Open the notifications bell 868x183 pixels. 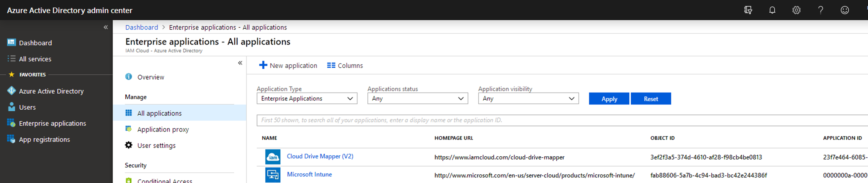click(772, 10)
